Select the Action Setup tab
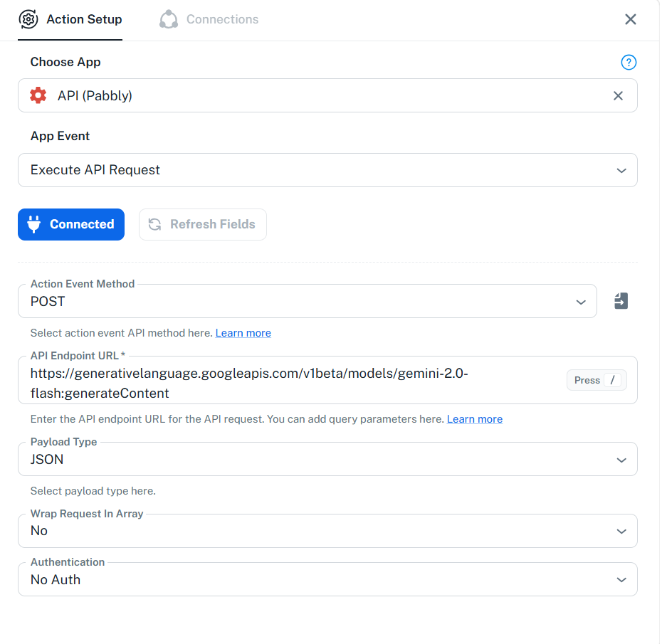 [70, 19]
